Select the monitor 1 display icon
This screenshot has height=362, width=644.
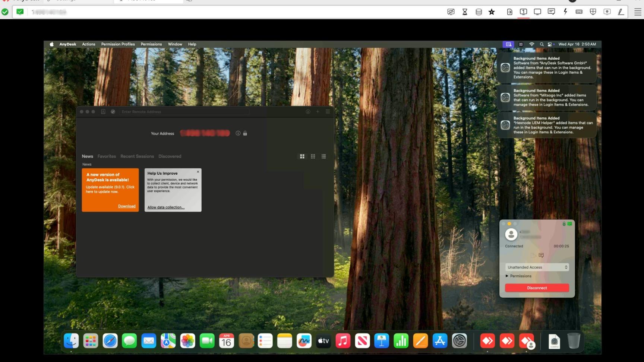(523, 12)
